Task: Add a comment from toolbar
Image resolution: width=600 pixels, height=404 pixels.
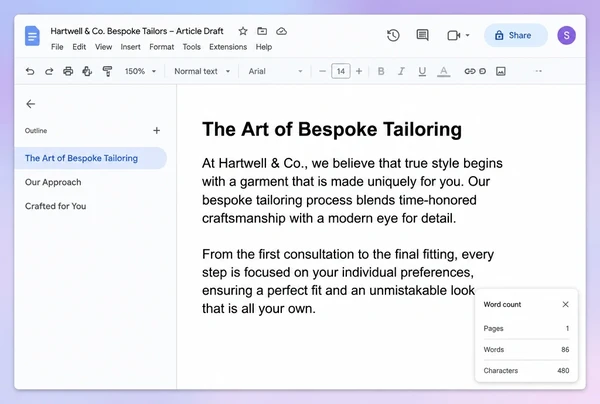Action: point(483,71)
